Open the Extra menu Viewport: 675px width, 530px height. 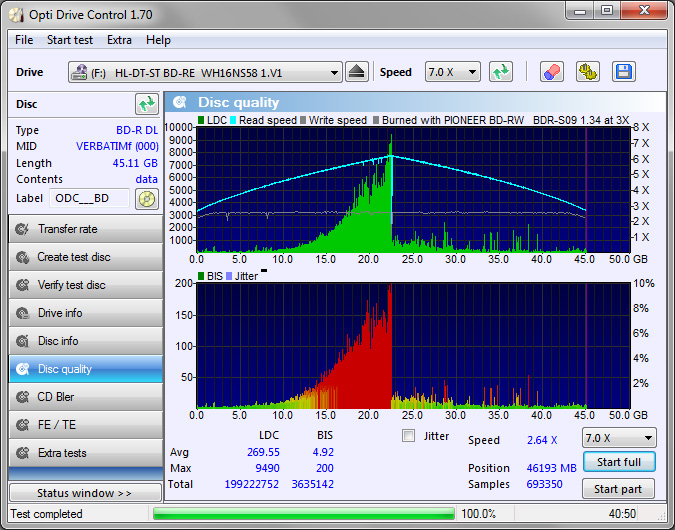[x=119, y=40]
